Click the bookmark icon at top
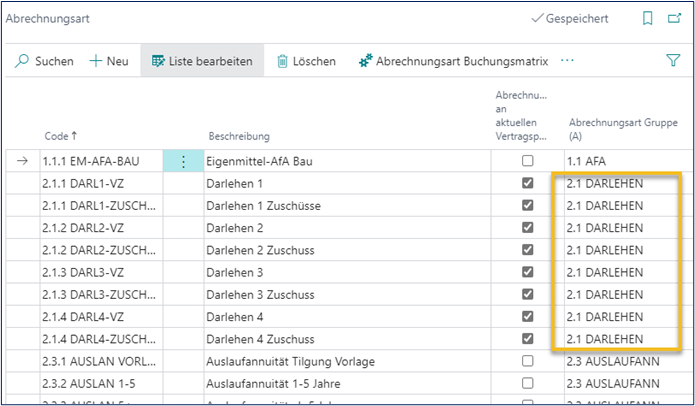The image size is (695, 406). [647, 18]
